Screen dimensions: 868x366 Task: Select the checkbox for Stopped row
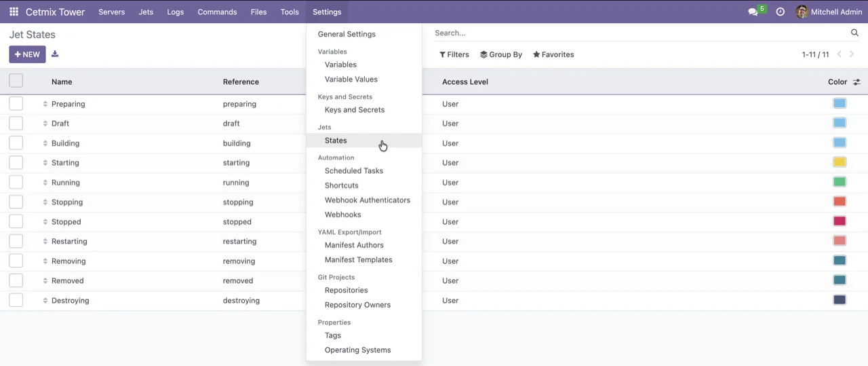tap(16, 221)
